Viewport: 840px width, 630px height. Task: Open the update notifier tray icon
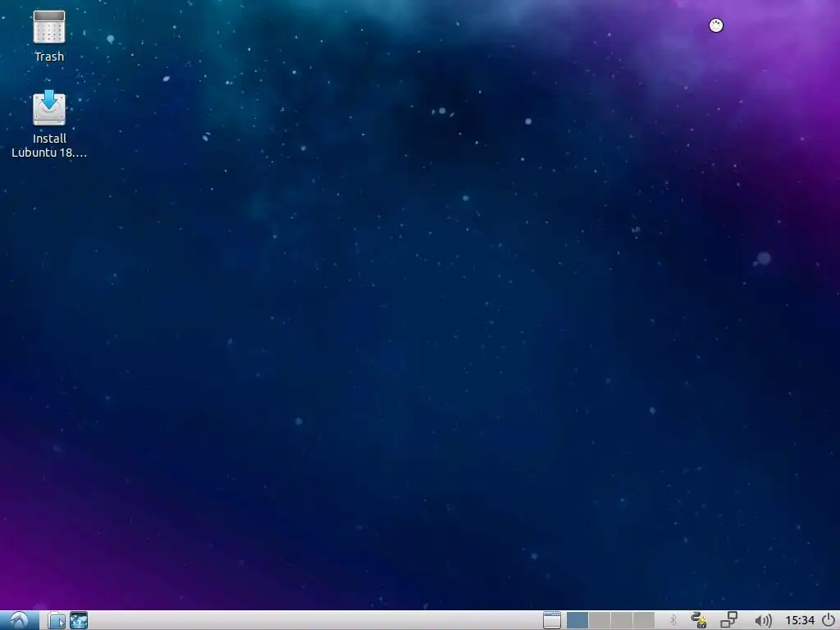(699, 620)
